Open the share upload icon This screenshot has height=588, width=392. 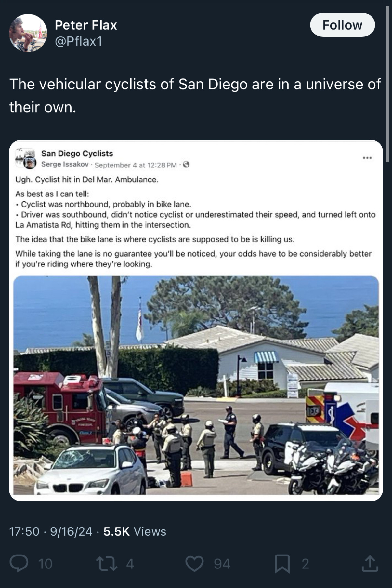click(370, 564)
